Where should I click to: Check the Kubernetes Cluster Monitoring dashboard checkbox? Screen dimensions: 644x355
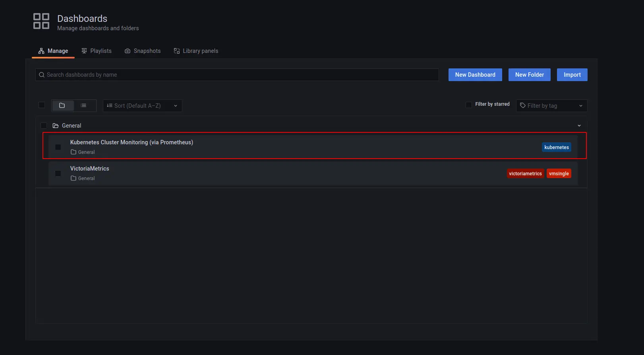click(x=58, y=147)
